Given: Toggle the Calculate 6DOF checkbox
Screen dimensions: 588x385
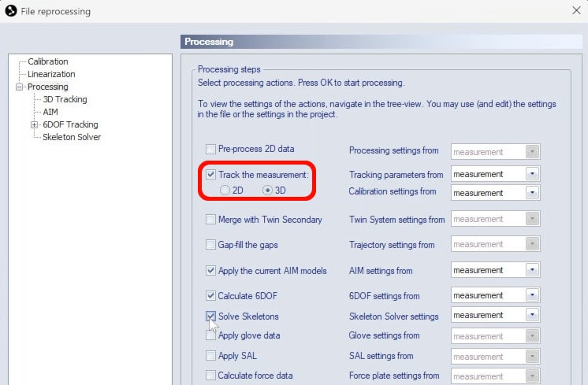Looking at the screenshot, I should (x=210, y=296).
